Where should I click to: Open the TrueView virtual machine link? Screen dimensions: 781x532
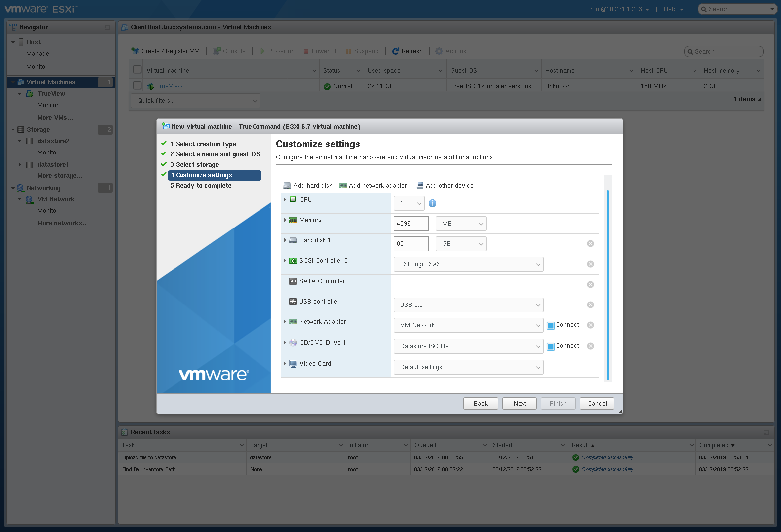[169, 86]
